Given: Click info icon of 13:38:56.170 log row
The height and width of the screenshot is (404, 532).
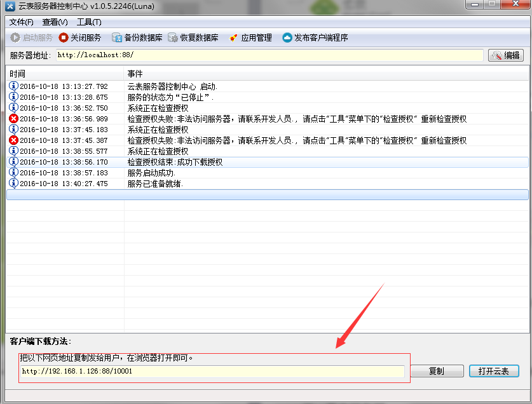Looking at the screenshot, I should tap(13, 162).
